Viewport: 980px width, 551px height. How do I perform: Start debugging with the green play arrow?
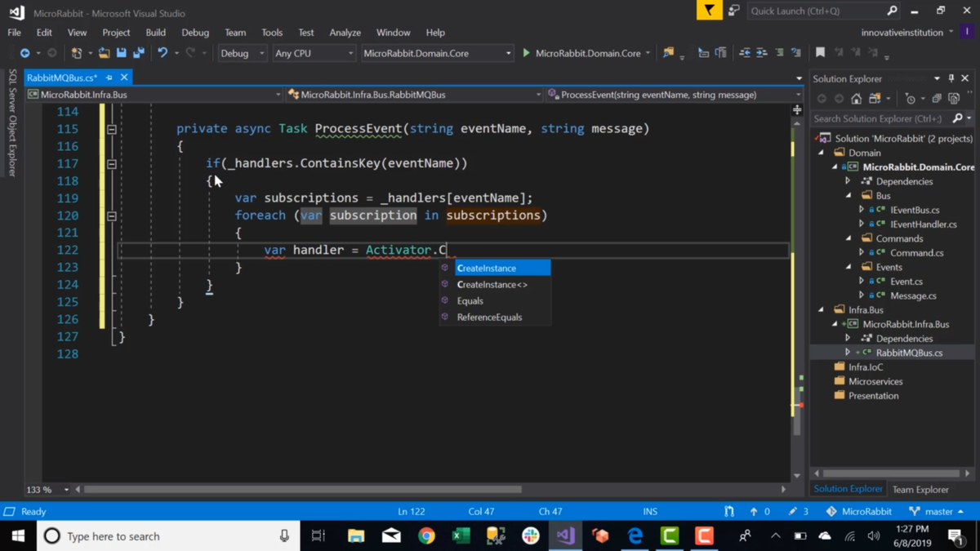[526, 53]
